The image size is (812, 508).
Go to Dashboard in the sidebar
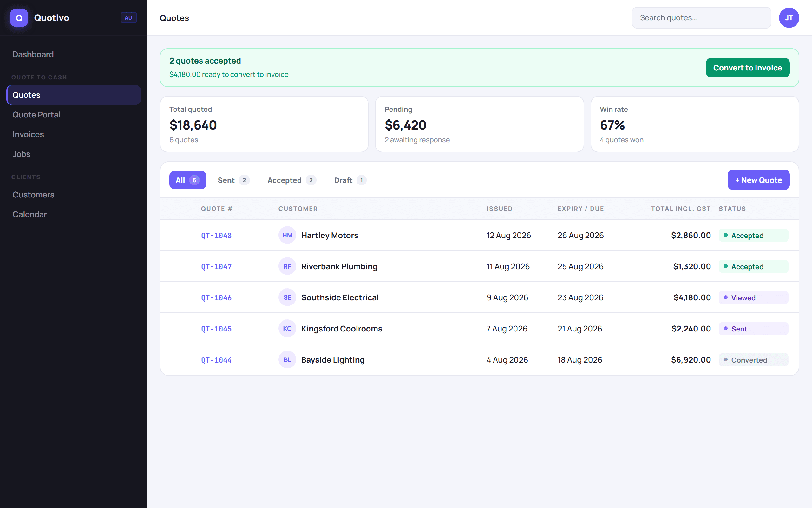click(x=74, y=54)
